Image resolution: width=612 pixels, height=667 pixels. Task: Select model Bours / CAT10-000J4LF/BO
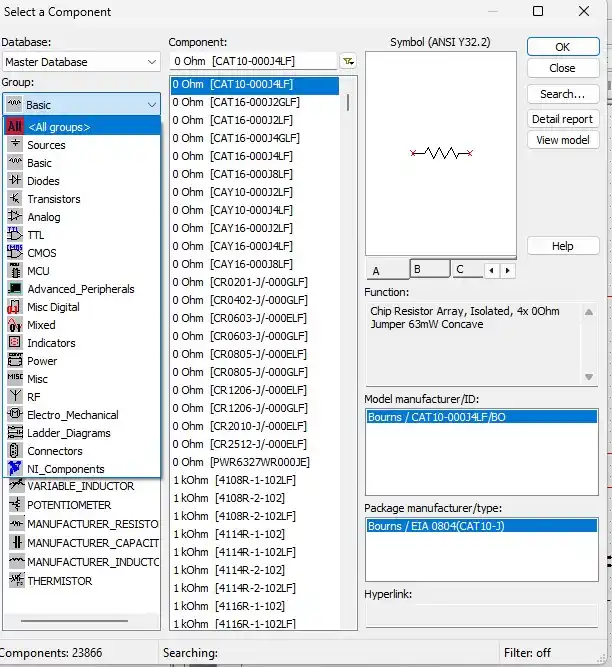(x=481, y=417)
